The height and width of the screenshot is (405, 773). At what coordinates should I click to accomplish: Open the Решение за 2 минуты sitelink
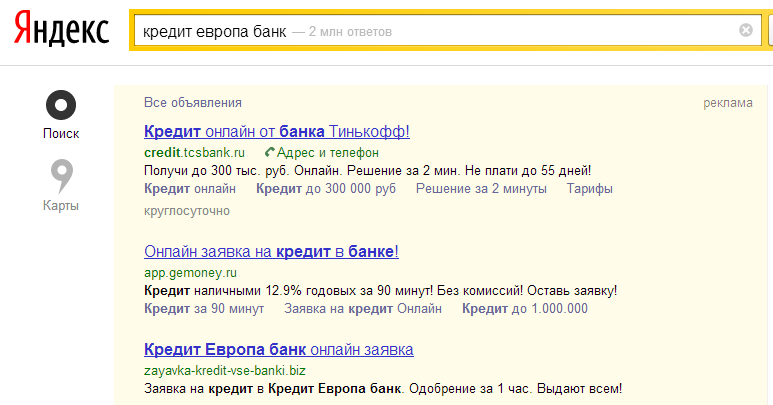[x=481, y=189]
